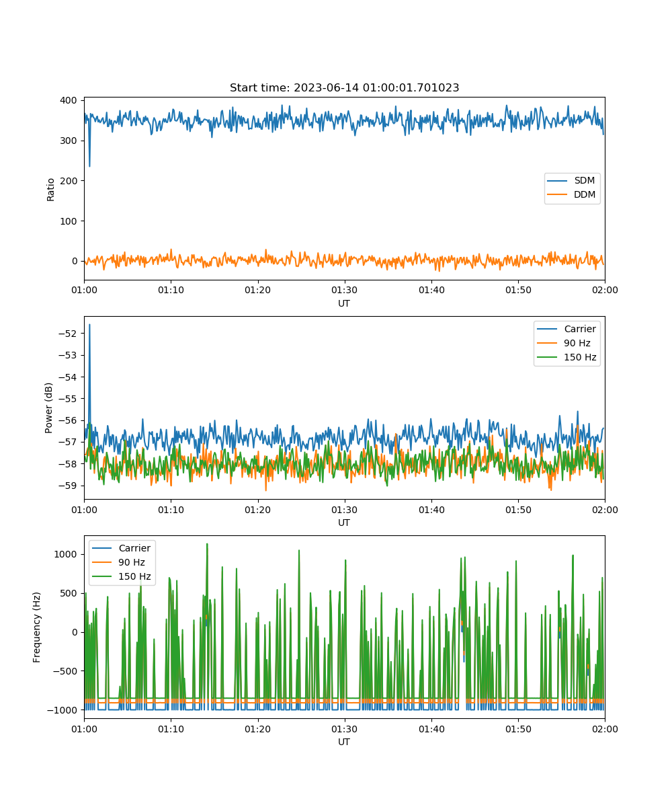The image size is (672, 807).
Task: Click the green 150 Hz line sample in Power legend
Action: coord(546,358)
